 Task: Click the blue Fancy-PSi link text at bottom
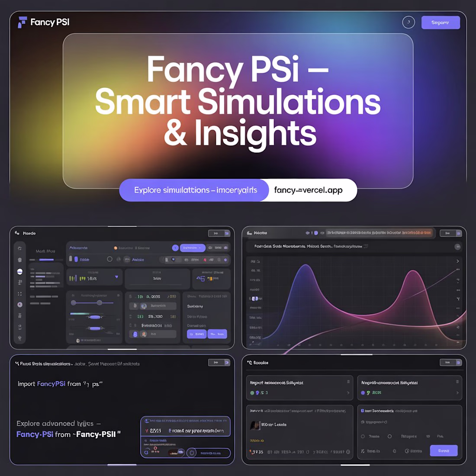pos(35,434)
